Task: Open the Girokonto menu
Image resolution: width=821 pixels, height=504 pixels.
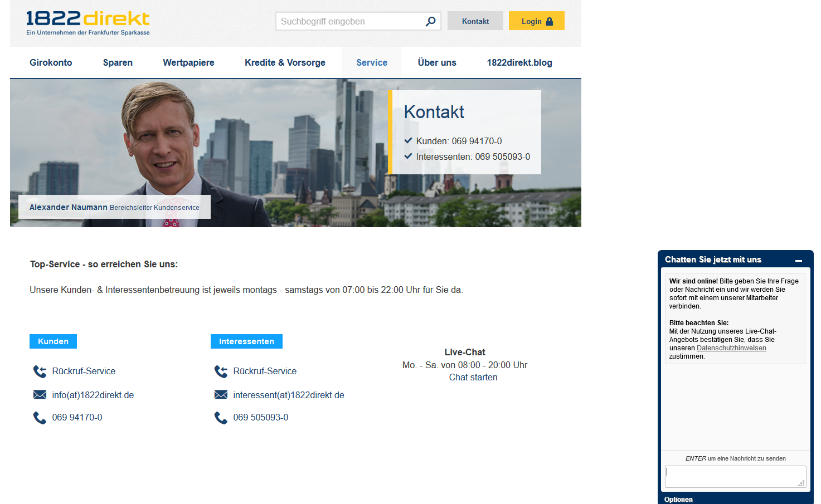Action: coord(51,62)
